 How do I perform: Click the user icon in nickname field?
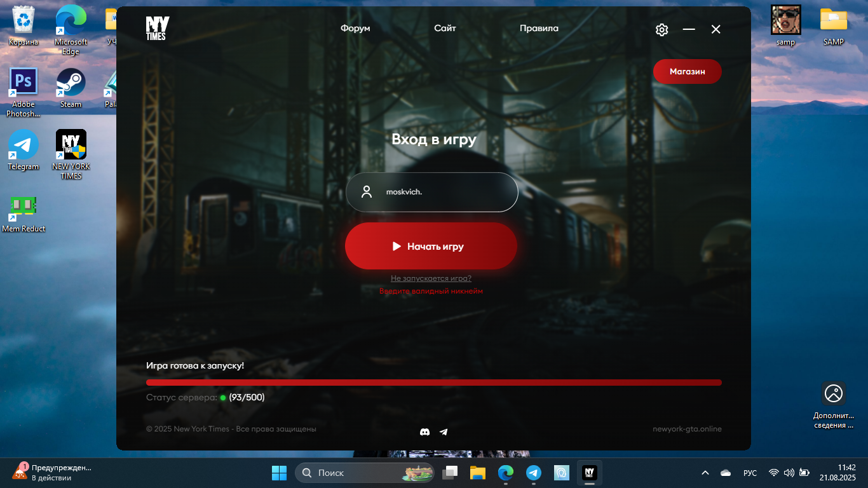point(367,192)
